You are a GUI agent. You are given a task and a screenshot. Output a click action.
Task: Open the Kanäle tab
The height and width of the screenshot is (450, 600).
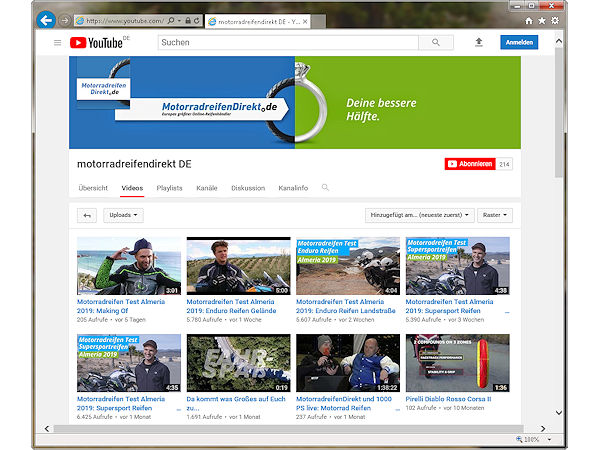(x=207, y=188)
